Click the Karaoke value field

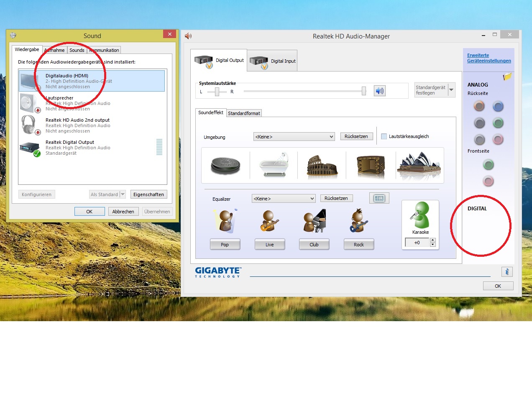click(417, 243)
